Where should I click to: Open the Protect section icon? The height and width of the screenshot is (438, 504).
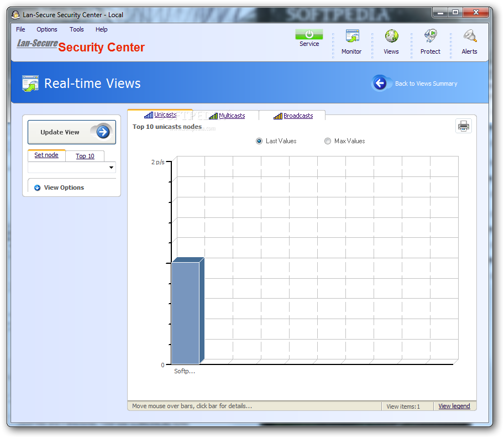coord(431,36)
